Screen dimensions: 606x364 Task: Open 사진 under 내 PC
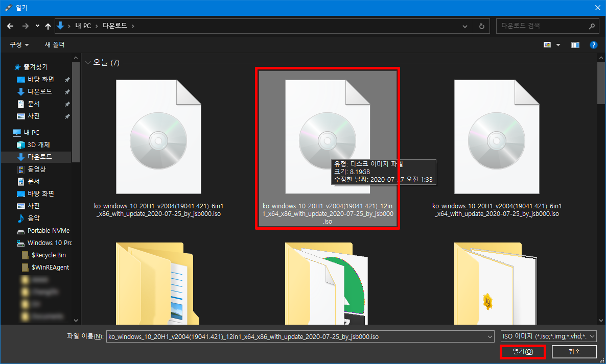tap(33, 206)
